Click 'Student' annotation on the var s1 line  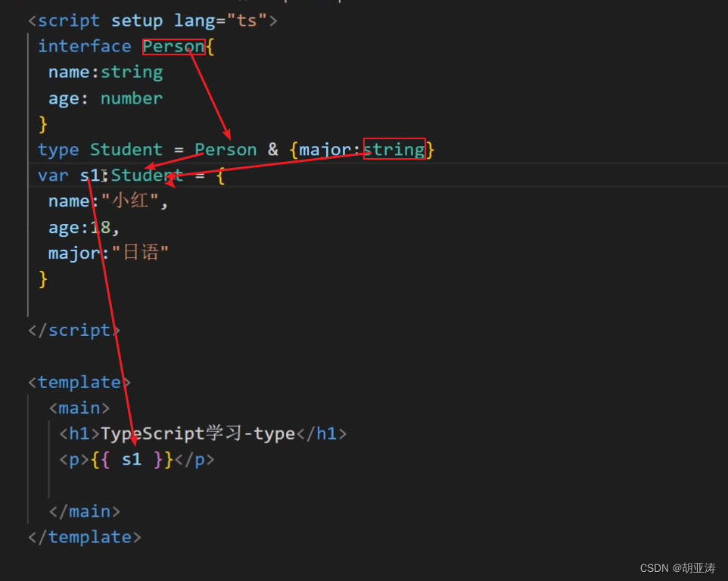147,176
